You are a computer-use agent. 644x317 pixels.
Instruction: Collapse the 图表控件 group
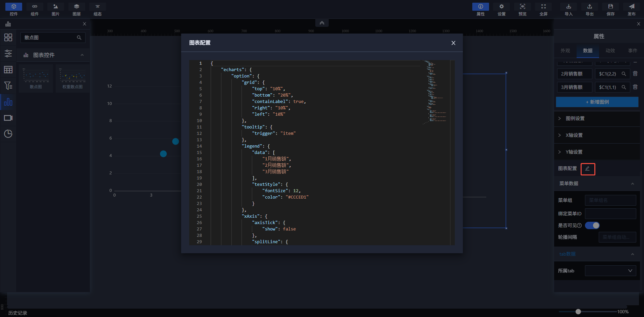pyautogui.click(x=82, y=55)
